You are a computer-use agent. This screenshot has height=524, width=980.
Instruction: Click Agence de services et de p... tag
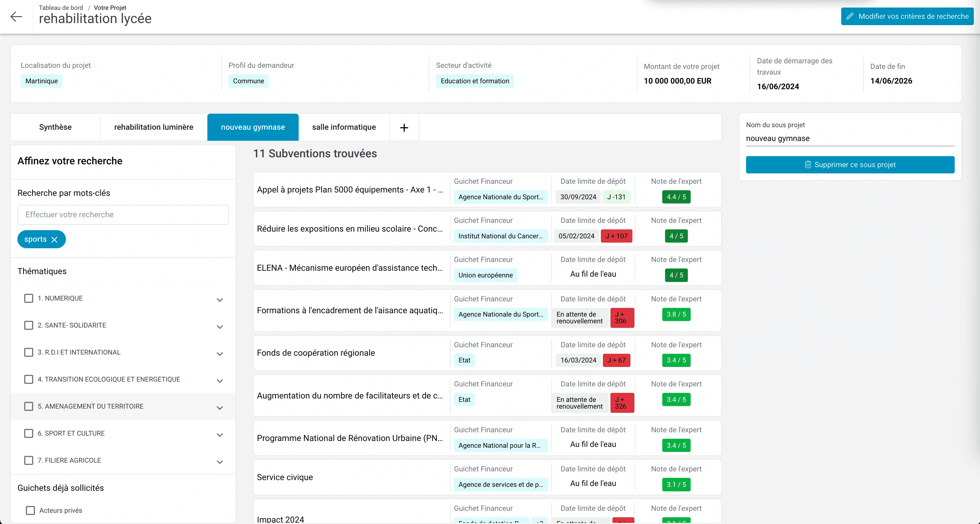click(x=501, y=484)
